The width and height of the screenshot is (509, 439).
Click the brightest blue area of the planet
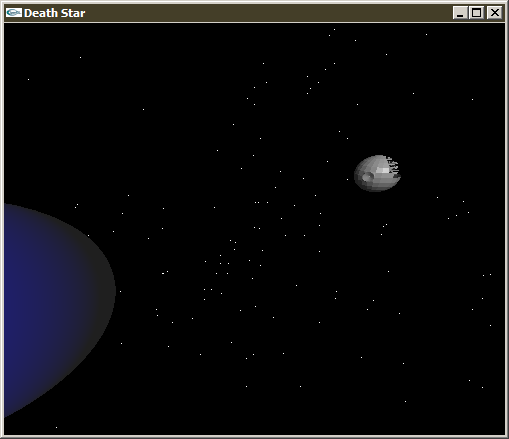pyautogui.click(x=13, y=300)
